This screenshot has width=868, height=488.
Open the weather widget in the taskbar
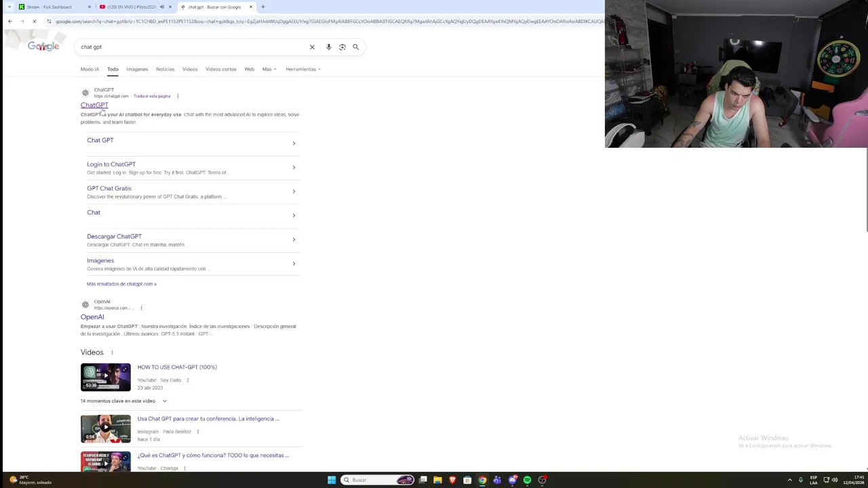coord(31,480)
